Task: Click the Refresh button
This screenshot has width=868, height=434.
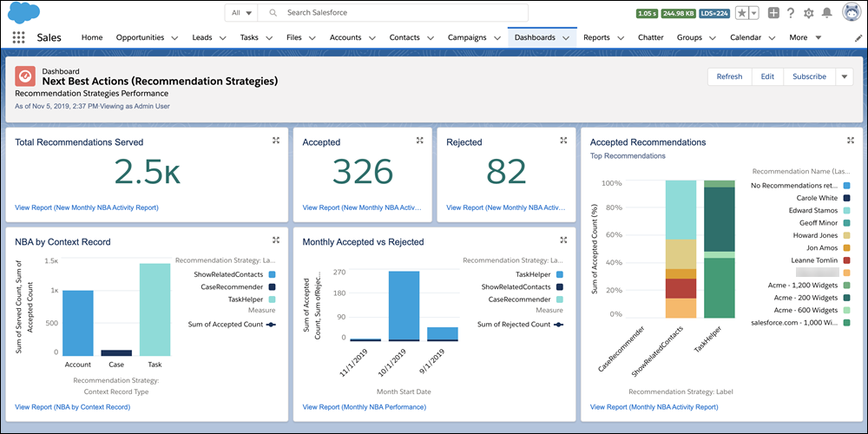Action: pos(730,76)
